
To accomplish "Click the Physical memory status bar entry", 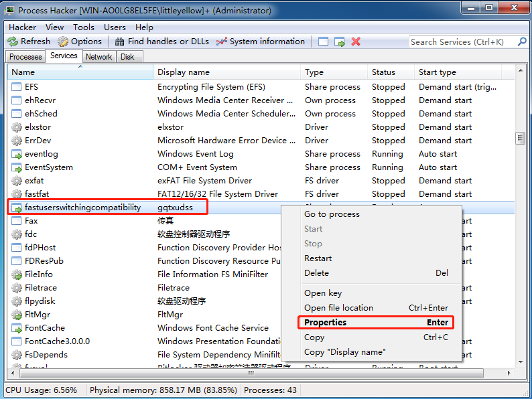I will [163, 390].
